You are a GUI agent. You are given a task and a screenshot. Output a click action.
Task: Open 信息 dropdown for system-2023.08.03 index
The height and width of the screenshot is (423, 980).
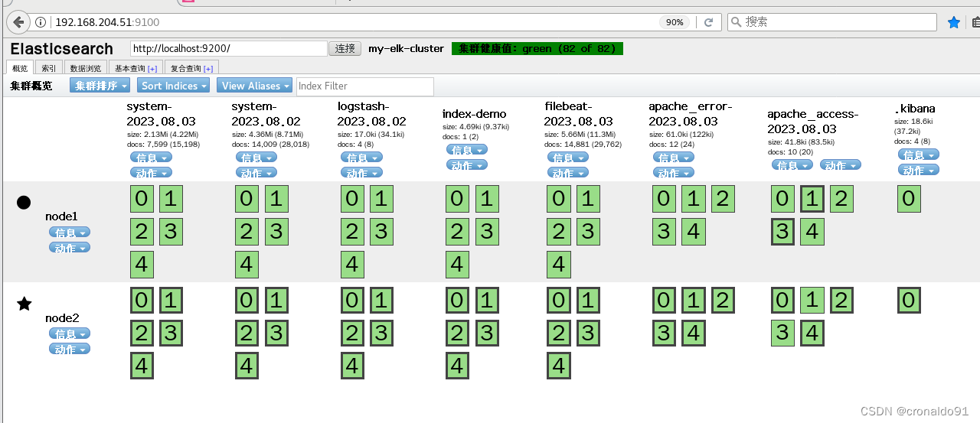coord(151,158)
